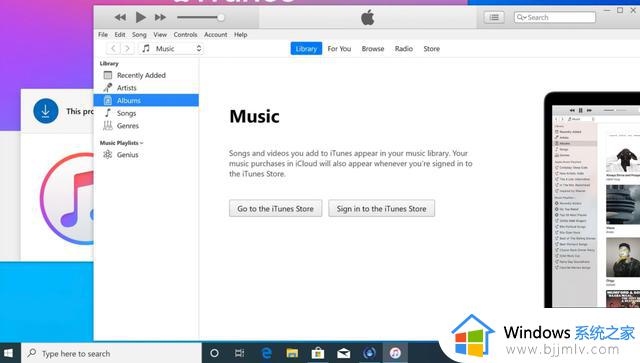Open the Mail app from the taskbar
The width and height of the screenshot is (640, 363).
343,353
